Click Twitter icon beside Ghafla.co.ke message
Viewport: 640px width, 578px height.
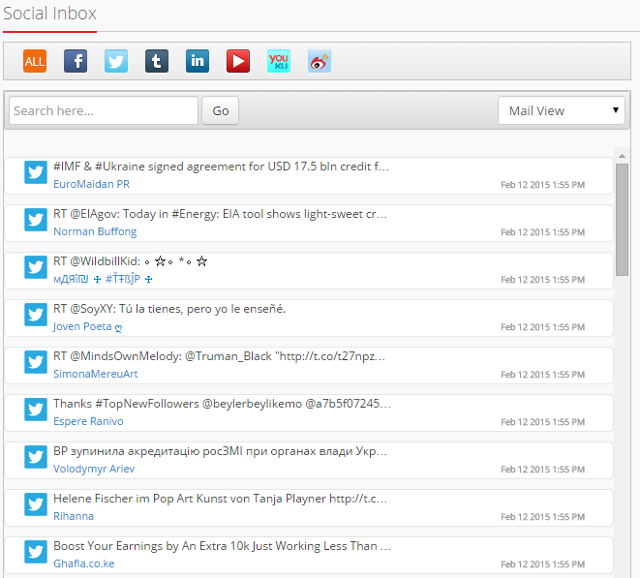(x=36, y=551)
